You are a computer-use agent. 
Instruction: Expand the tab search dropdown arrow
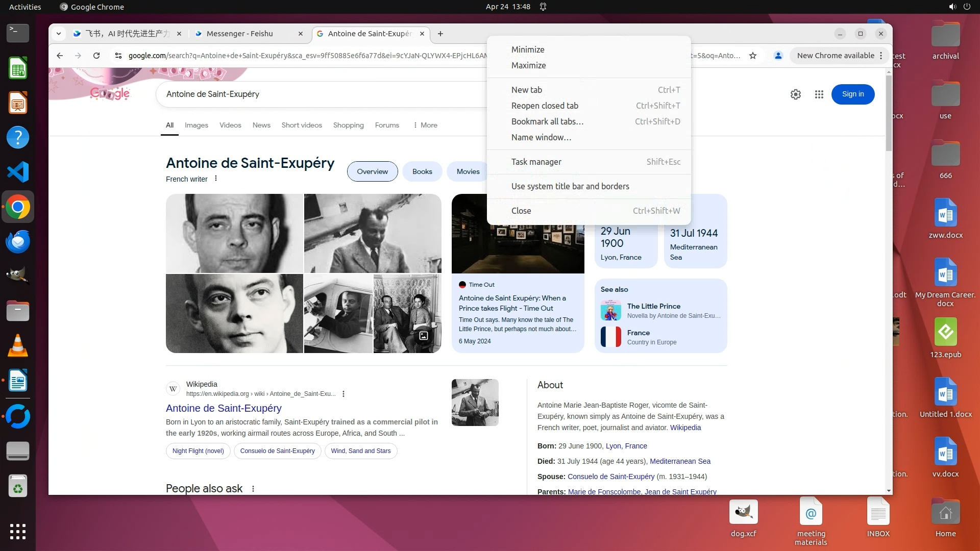click(59, 34)
